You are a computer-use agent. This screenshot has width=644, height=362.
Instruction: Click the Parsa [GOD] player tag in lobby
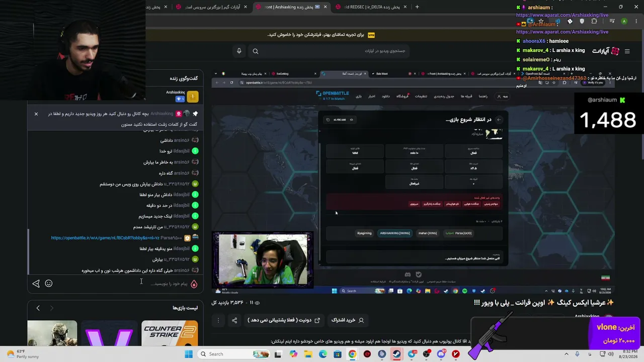[x=459, y=233]
